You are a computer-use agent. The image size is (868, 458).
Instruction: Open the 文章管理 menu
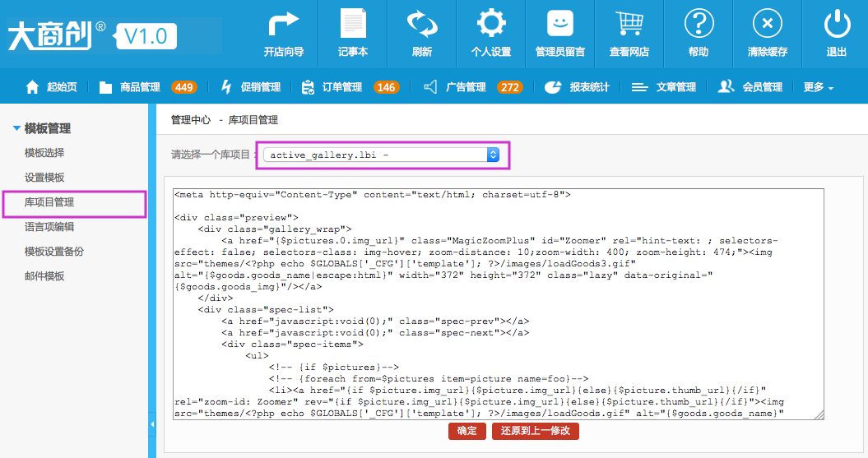pos(676,87)
